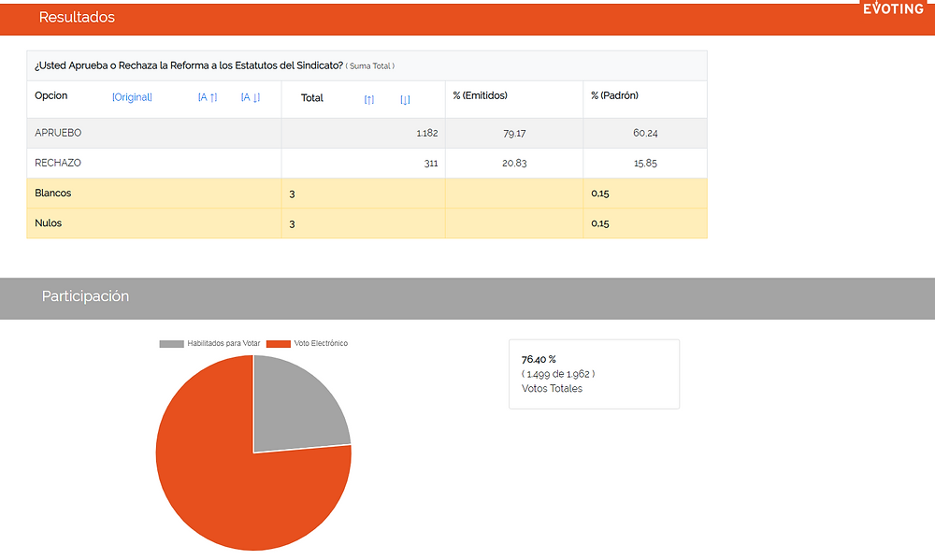Viewport: 935px width, 560px height.
Task: Click the EVOTING logo
Action: point(893,8)
